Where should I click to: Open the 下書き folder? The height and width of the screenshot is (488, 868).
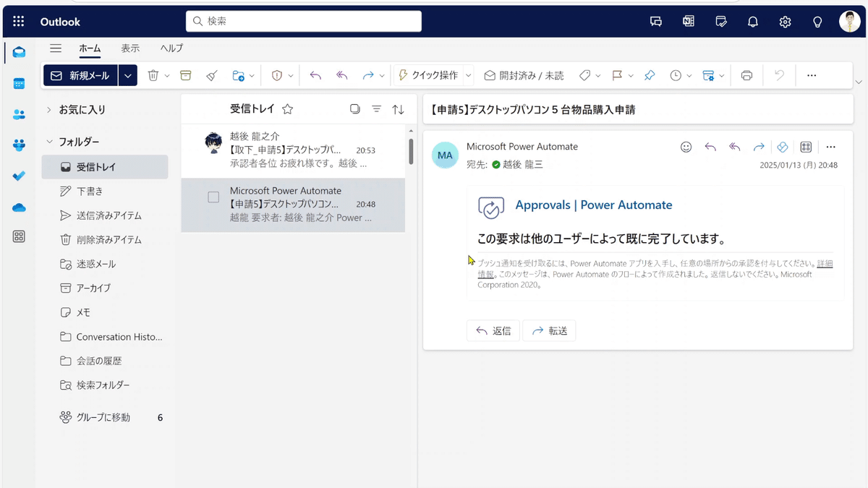coord(105,192)
